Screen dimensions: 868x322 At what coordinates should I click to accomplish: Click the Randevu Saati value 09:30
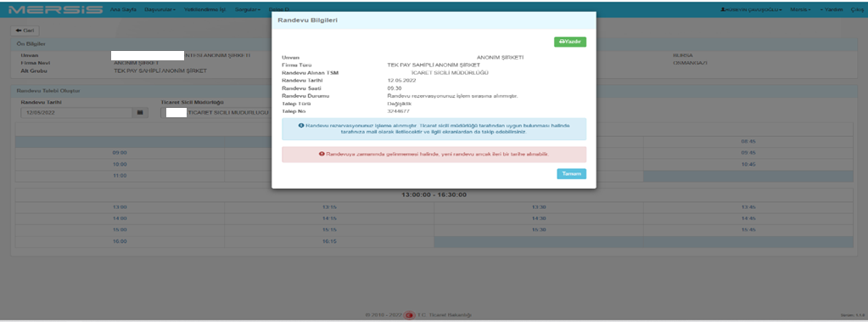(395, 88)
